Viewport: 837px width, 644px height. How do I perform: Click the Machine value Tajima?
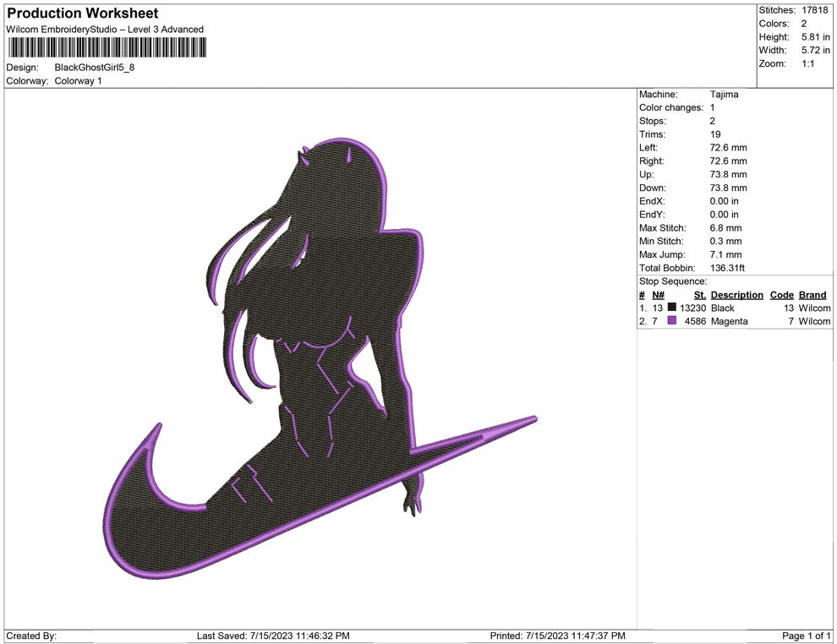[x=724, y=95]
